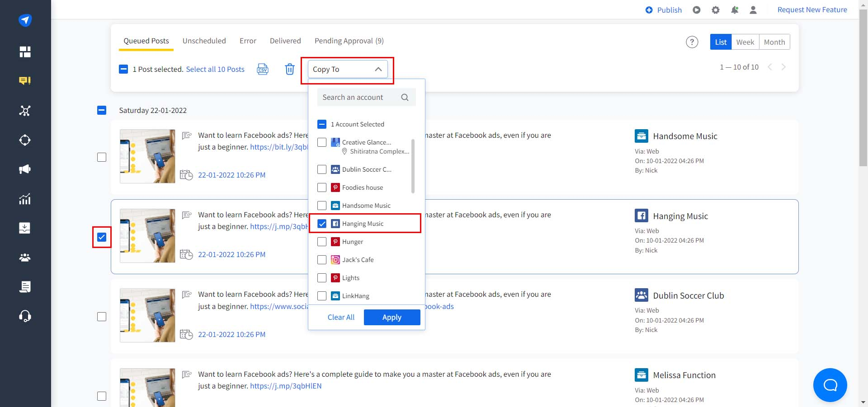Go to previous page arrow
The image size is (868, 407).
pos(770,67)
